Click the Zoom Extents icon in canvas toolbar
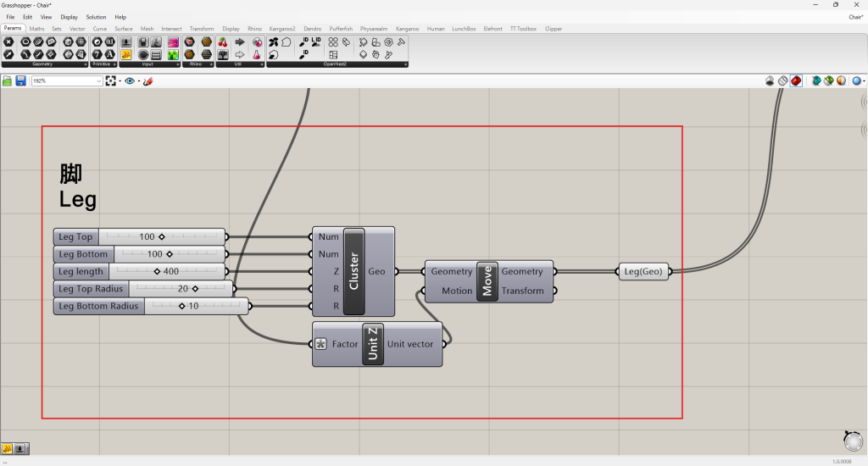Image resolution: width=868 pixels, height=466 pixels. tap(111, 80)
